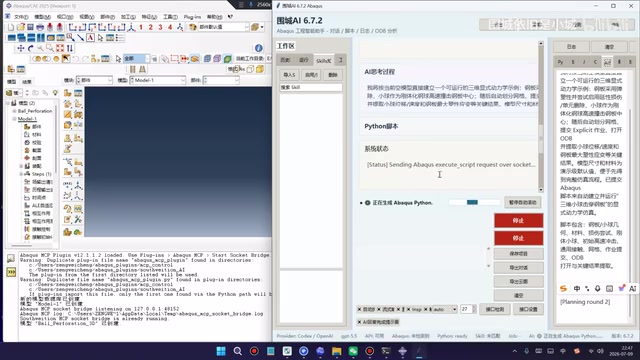The height and width of the screenshot is (360, 640).
Task: Print the viewport in Abaqus
Action: coord(40,27)
